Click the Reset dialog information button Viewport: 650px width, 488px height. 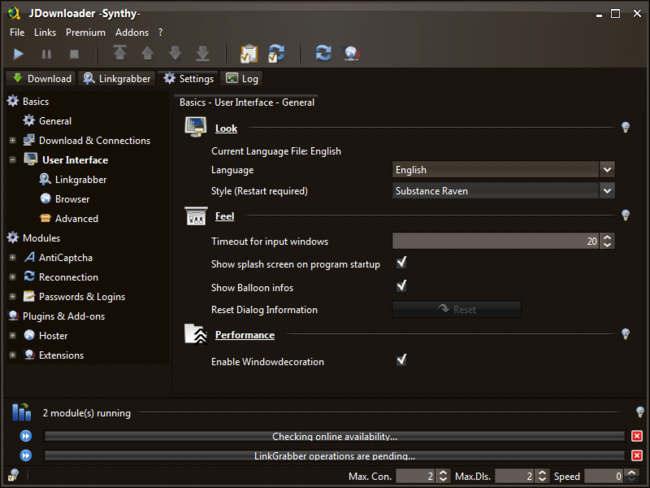tap(456, 309)
